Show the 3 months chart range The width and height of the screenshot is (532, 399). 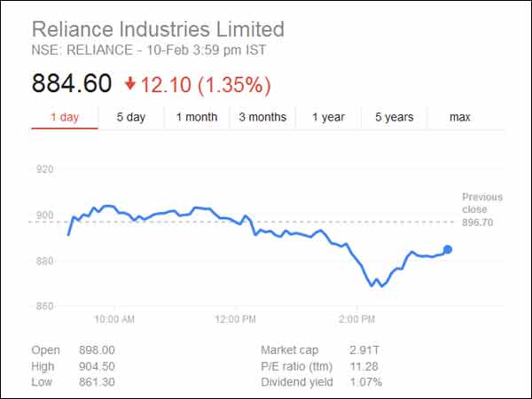[262, 117]
